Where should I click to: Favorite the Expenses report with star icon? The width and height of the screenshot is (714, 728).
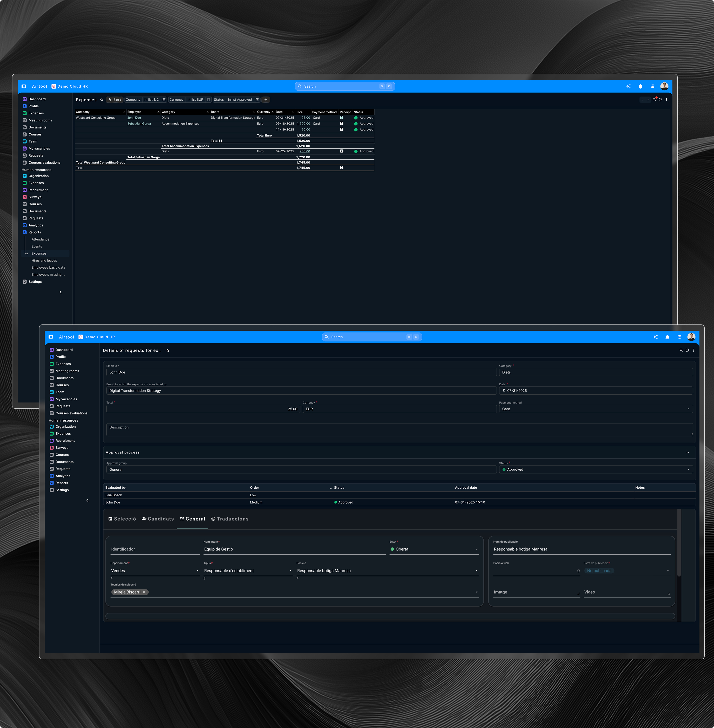click(102, 100)
